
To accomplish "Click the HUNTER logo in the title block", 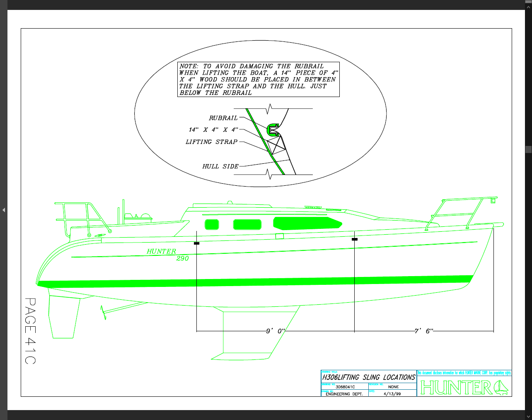I will coord(464,388).
